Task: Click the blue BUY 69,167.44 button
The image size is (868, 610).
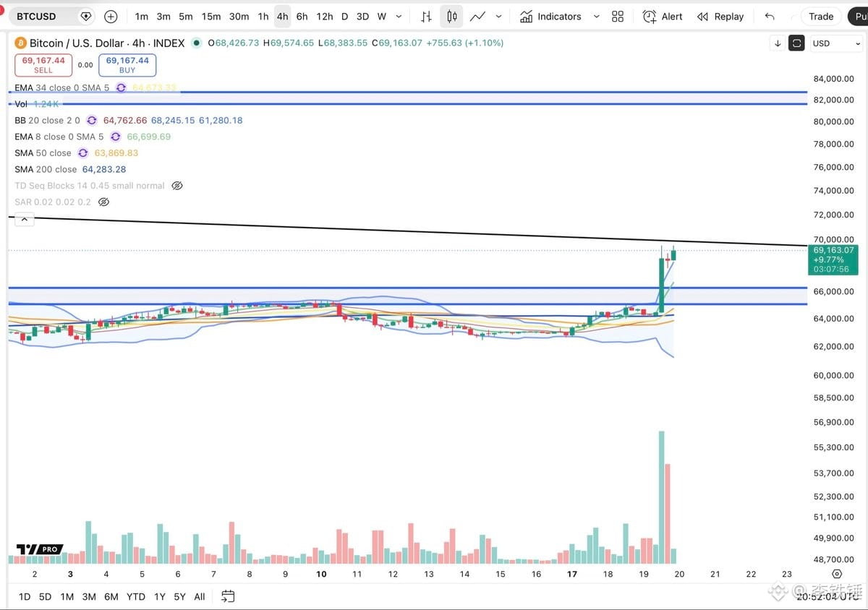Action: click(127, 64)
